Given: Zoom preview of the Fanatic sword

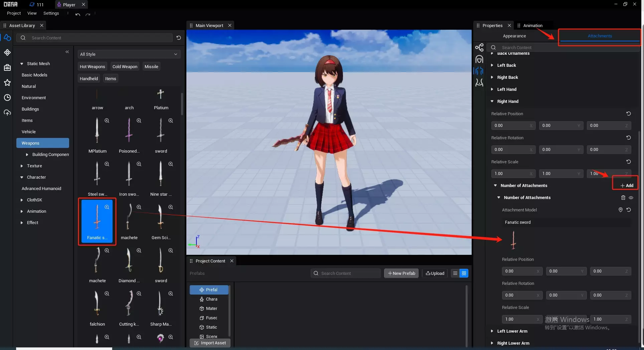Looking at the screenshot, I should (107, 207).
